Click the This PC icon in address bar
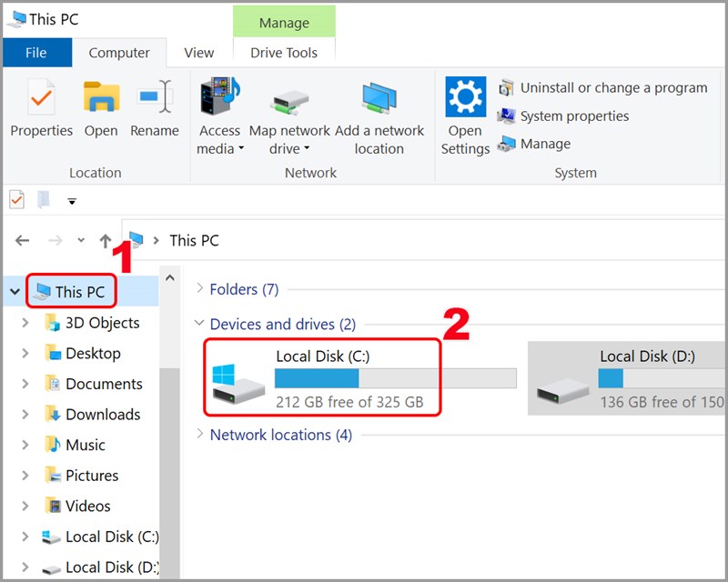Viewport: 728px width, 582px height. 136,239
